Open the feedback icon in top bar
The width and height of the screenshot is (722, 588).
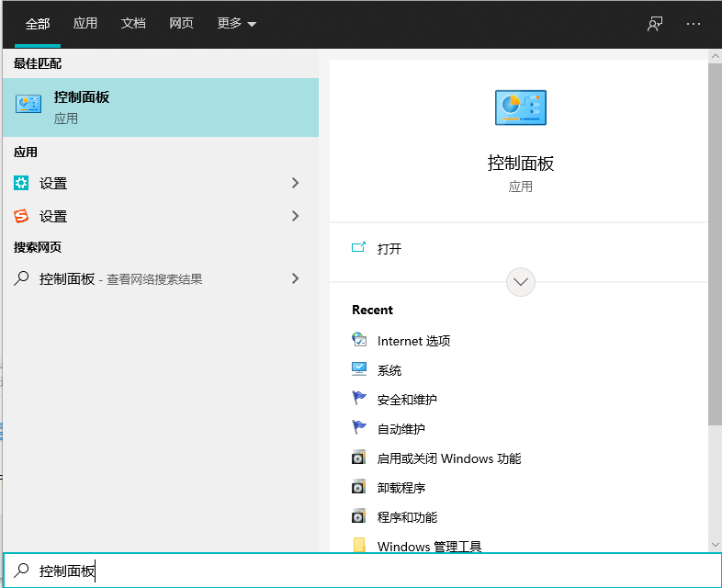pyautogui.click(x=655, y=24)
